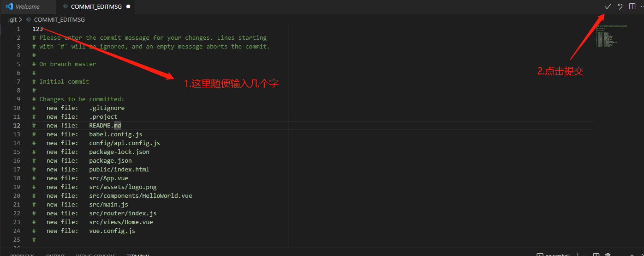The height and width of the screenshot is (256, 644).
Task: Click the 'new file: src/main.js' line
Action: (80, 204)
